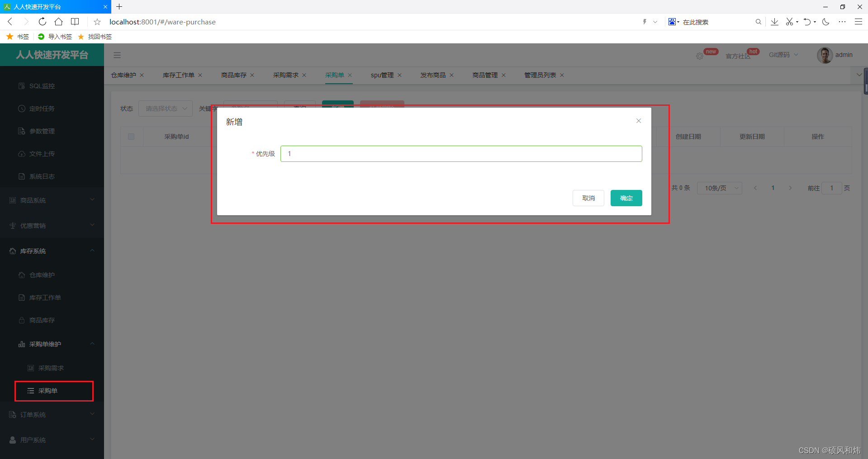
Task: Click browser downloads icon
Action: click(x=774, y=22)
